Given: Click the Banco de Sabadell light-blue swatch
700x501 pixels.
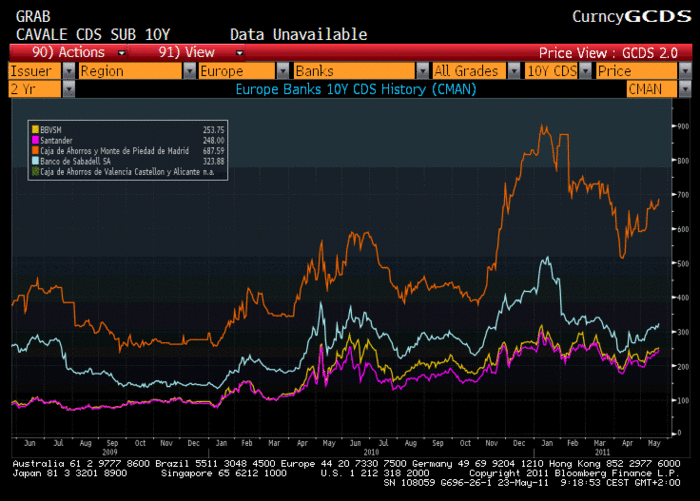Looking at the screenshot, I should (35, 161).
